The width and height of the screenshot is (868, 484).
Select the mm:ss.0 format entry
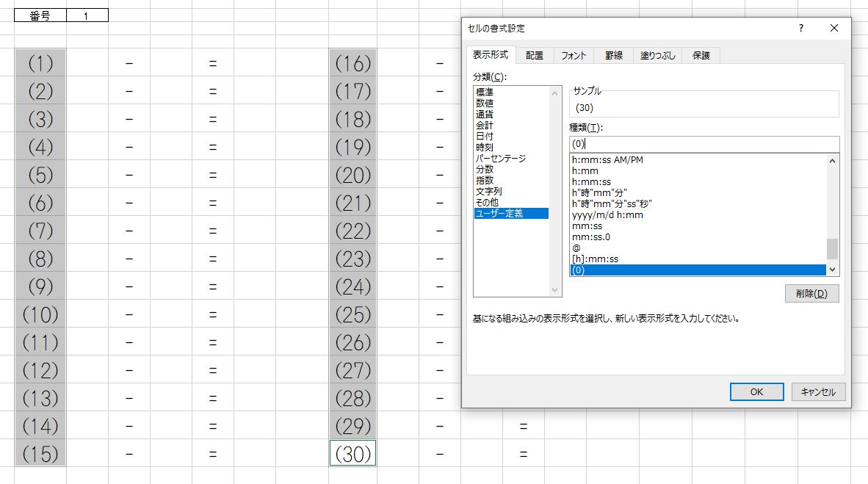click(x=698, y=237)
